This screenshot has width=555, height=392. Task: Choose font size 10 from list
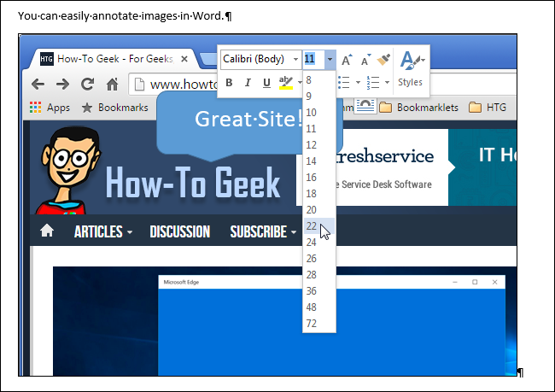[319, 113]
